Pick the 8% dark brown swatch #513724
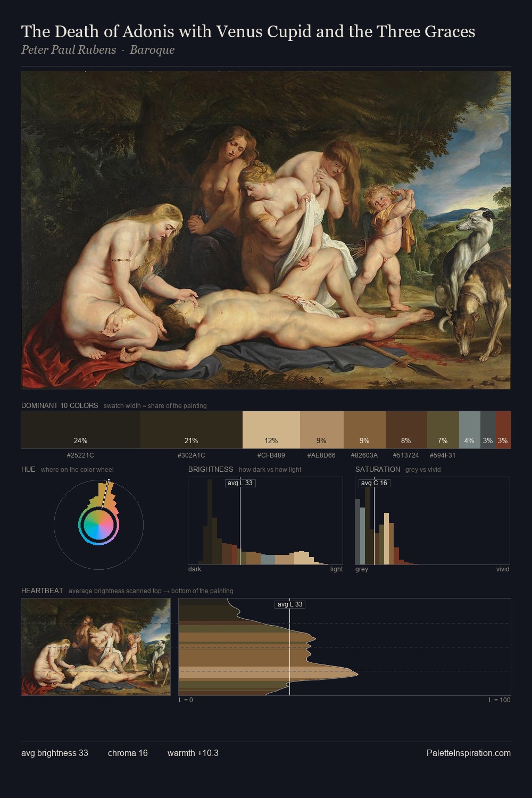The height and width of the screenshot is (798, 532). click(x=406, y=430)
